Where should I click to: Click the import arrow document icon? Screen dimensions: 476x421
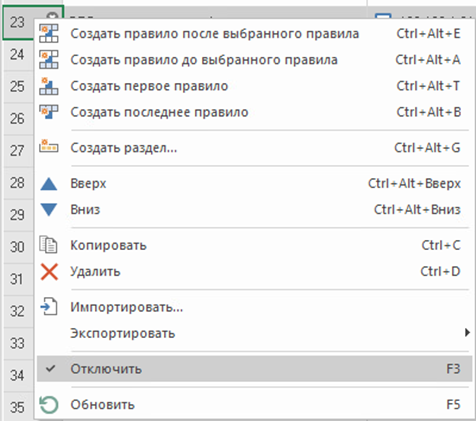pos(49,306)
